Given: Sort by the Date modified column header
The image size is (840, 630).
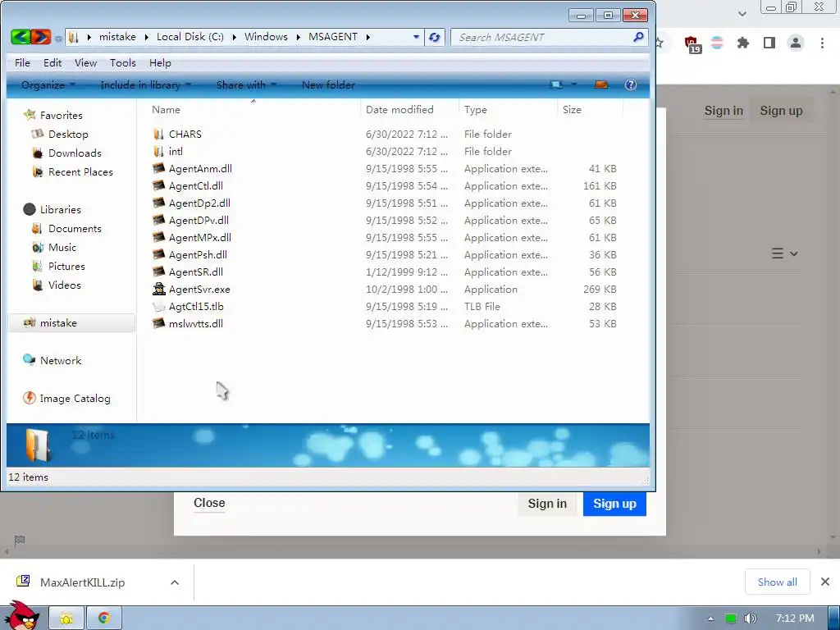Looking at the screenshot, I should point(399,109).
